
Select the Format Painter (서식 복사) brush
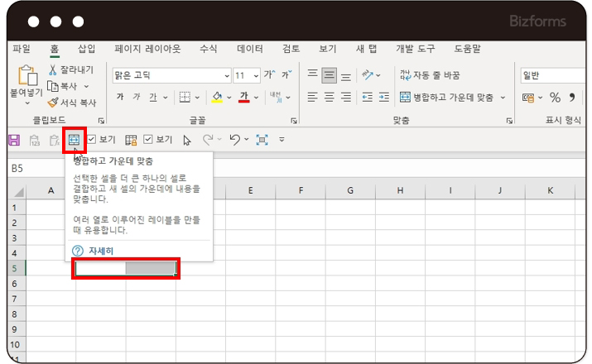tap(54, 103)
